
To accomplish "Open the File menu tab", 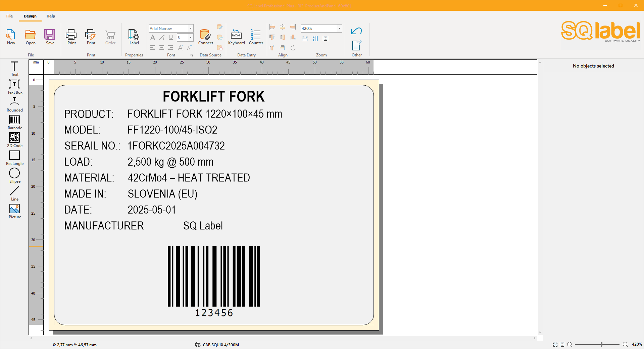I will coord(9,16).
